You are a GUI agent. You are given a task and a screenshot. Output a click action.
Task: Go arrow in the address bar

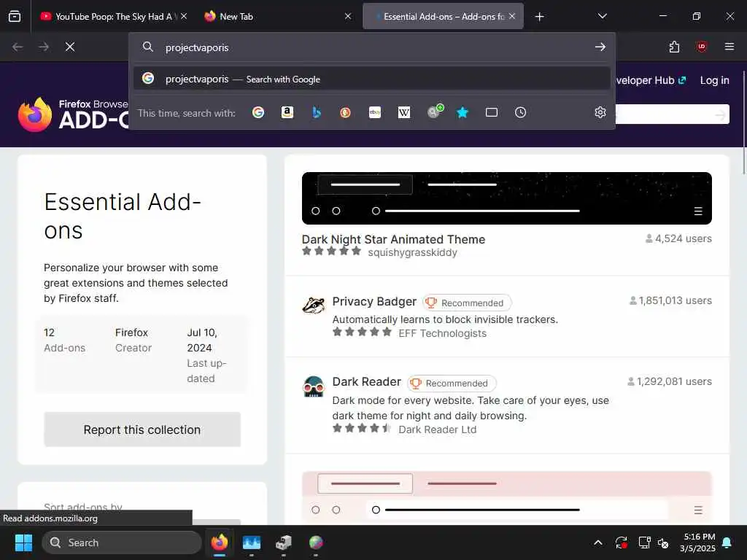(600, 47)
